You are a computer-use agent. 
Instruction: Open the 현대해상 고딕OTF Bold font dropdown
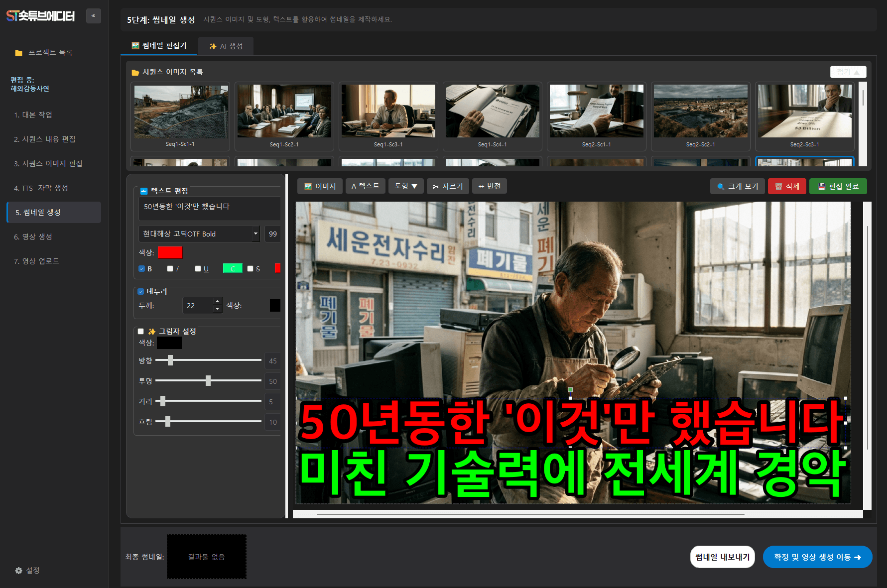[x=199, y=234]
